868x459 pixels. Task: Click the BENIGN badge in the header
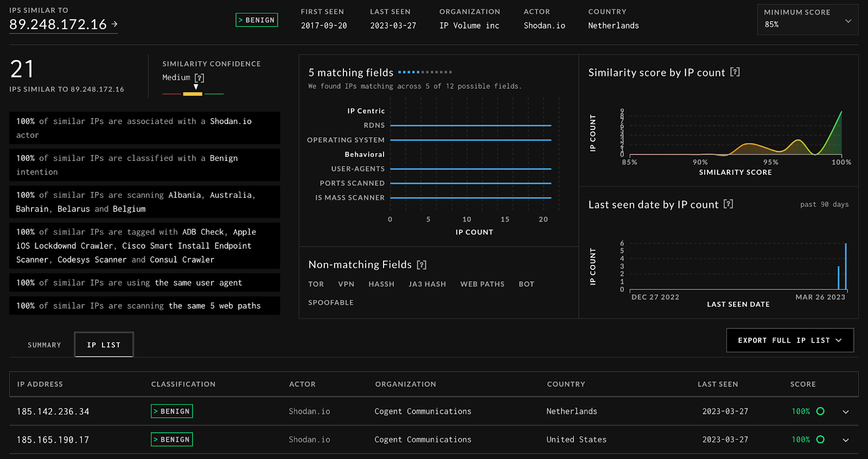click(x=257, y=20)
